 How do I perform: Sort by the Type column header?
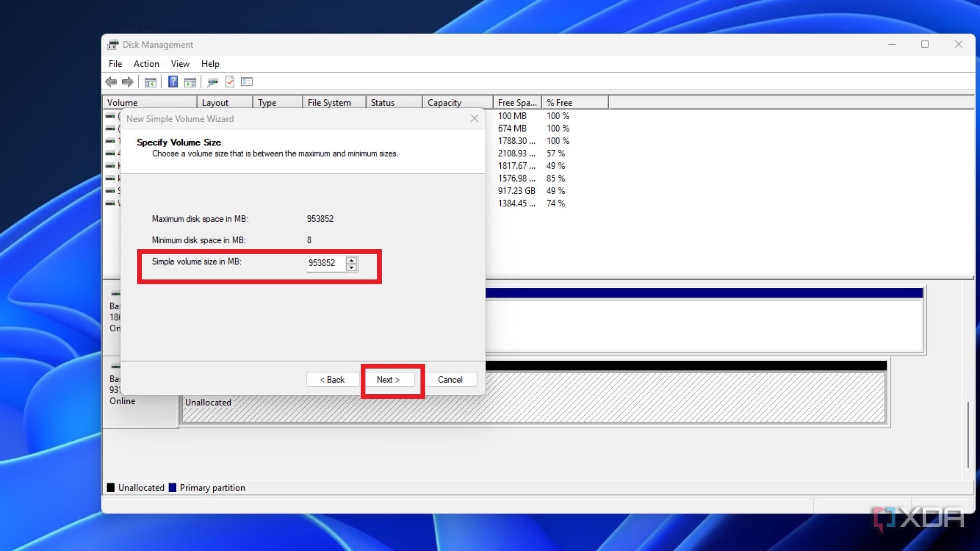[278, 103]
